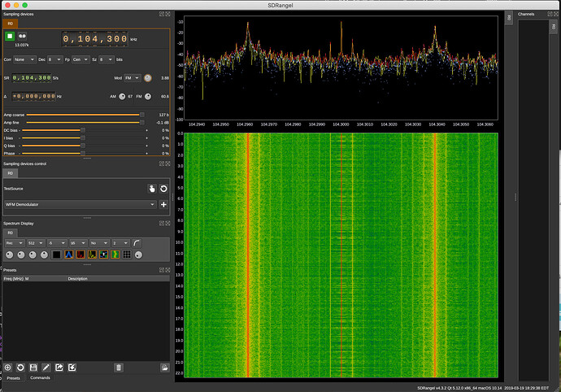The image size is (561, 392).
Task: Delete preset using the trash icon
Action: [119, 368]
